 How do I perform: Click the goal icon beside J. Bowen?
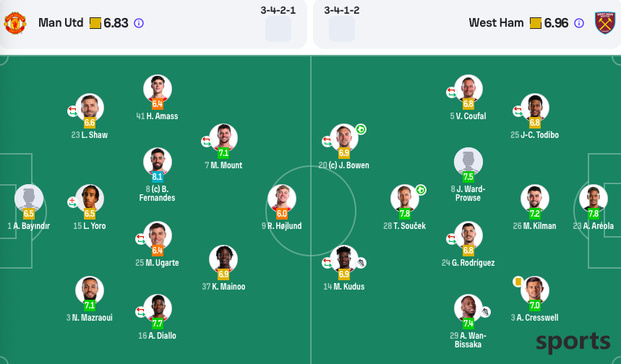(x=361, y=129)
